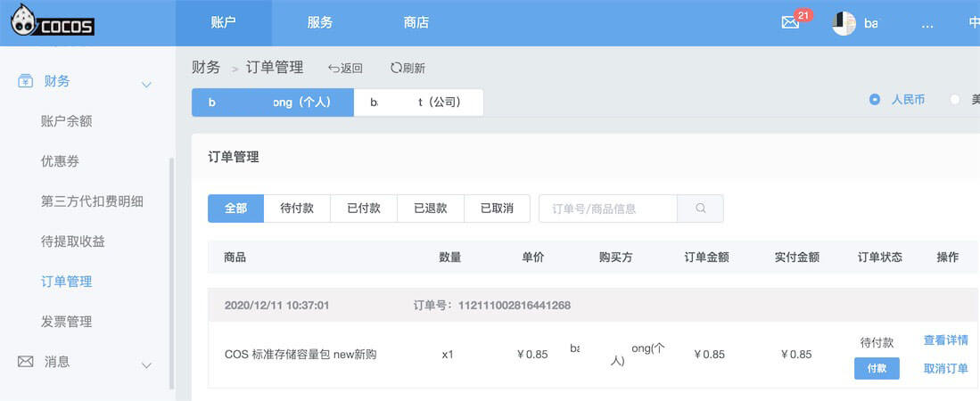Open the 商店 top navigation menu
Image resolution: width=980 pixels, height=401 pixels.
[x=416, y=22]
